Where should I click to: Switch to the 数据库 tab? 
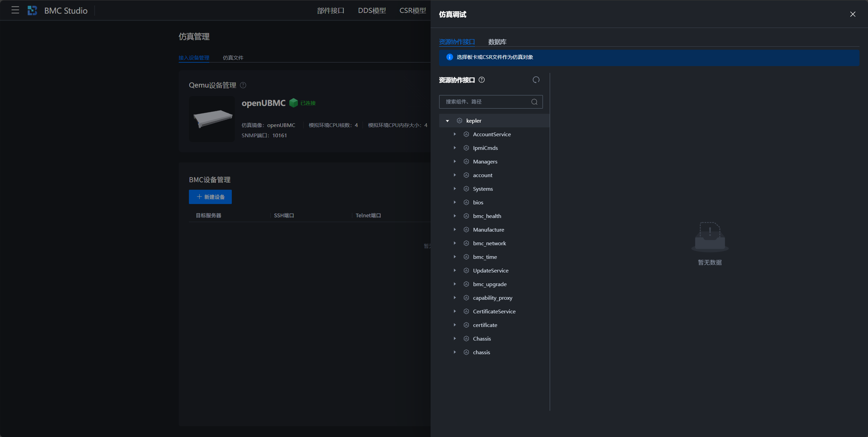click(497, 42)
